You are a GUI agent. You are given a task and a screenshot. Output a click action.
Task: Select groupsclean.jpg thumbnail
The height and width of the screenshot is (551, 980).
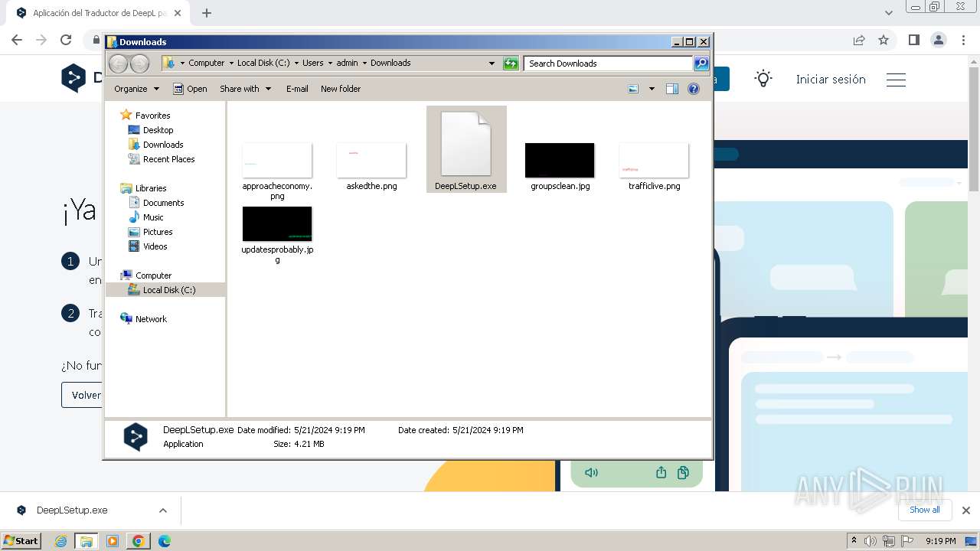pyautogui.click(x=560, y=160)
